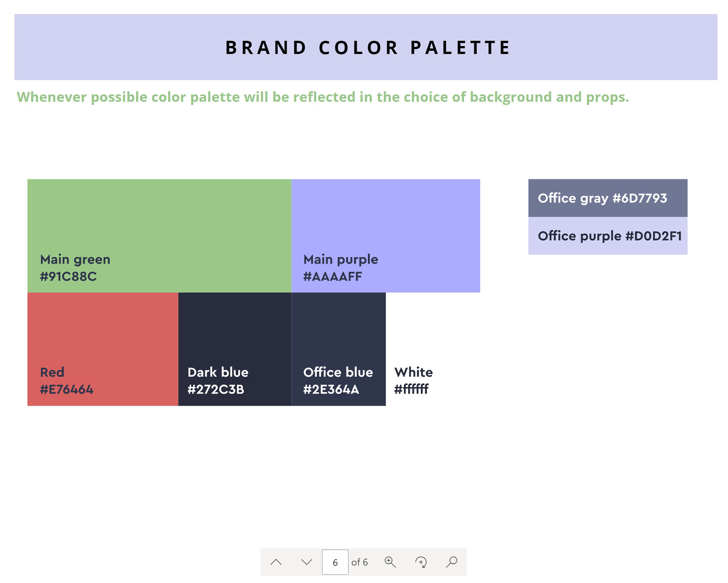Click the Red label text
The height and width of the screenshot is (583, 728).
click(52, 372)
